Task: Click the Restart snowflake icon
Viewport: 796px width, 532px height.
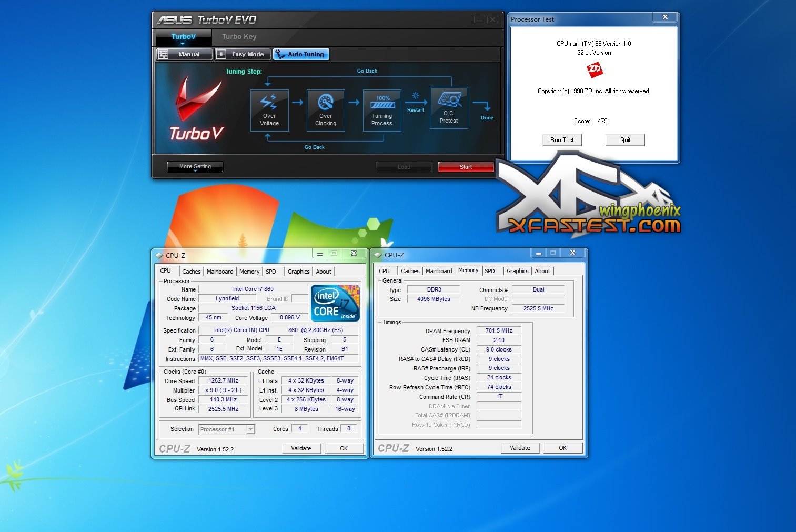Action: (x=416, y=96)
